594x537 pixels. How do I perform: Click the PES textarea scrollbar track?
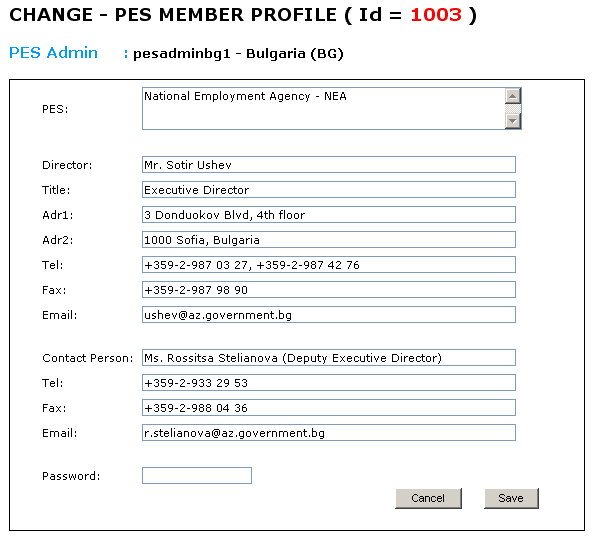tap(513, 109)
